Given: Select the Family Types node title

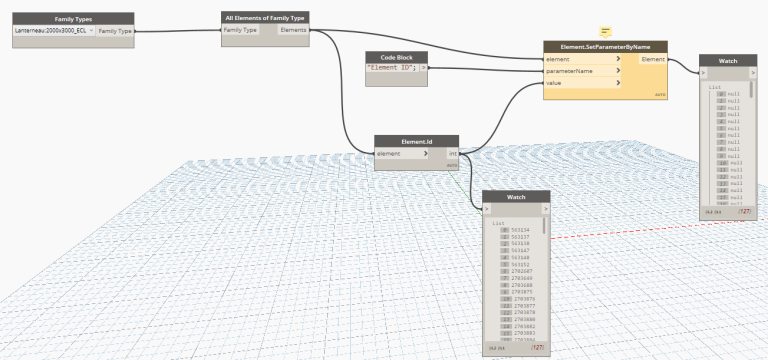Looking at the screenshot, I should tap(73, 19).
